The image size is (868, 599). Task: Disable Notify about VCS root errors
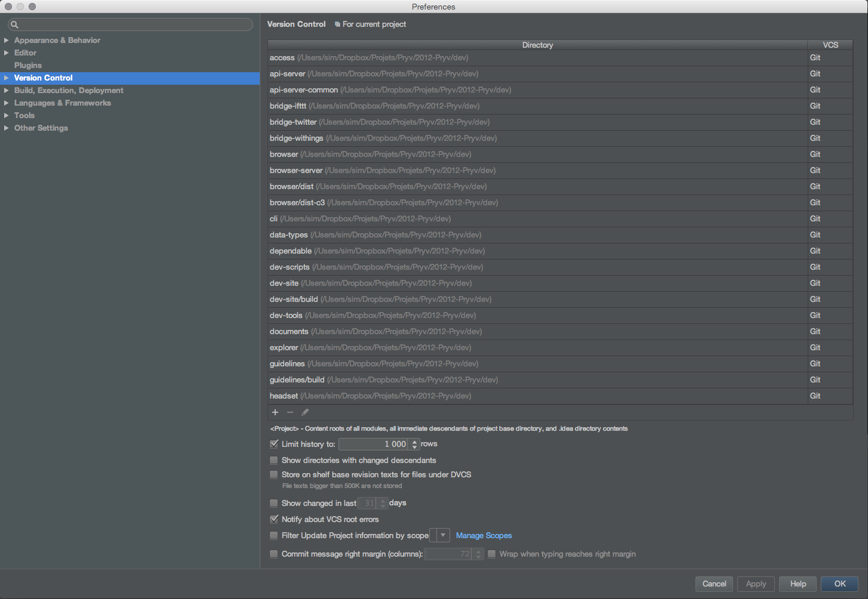tap(274, 519)
